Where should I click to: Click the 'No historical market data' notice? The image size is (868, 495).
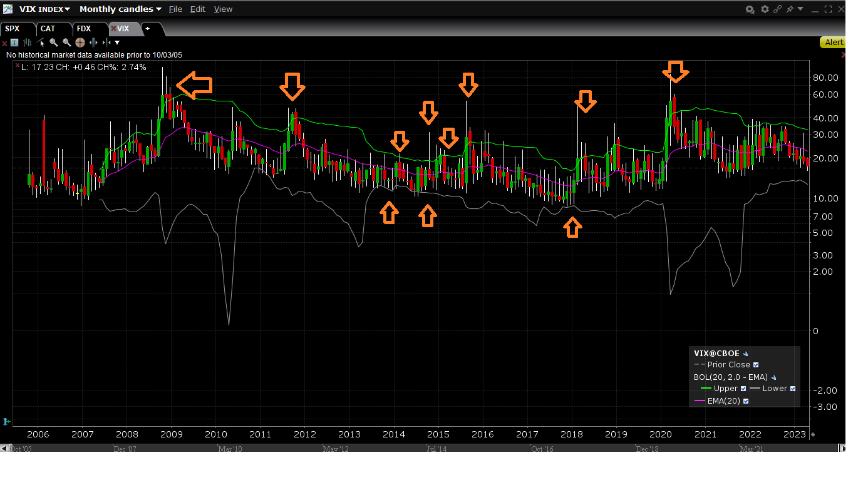[94, 55]
